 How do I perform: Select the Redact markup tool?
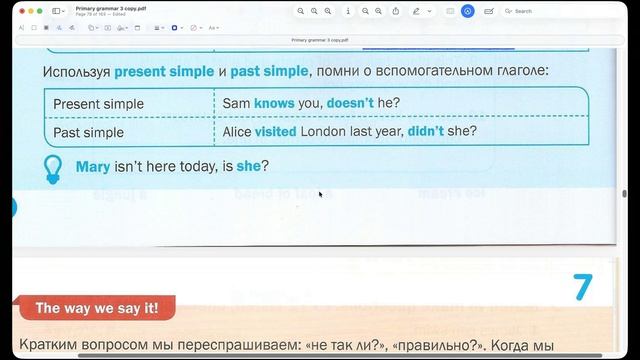click(46, 28)
